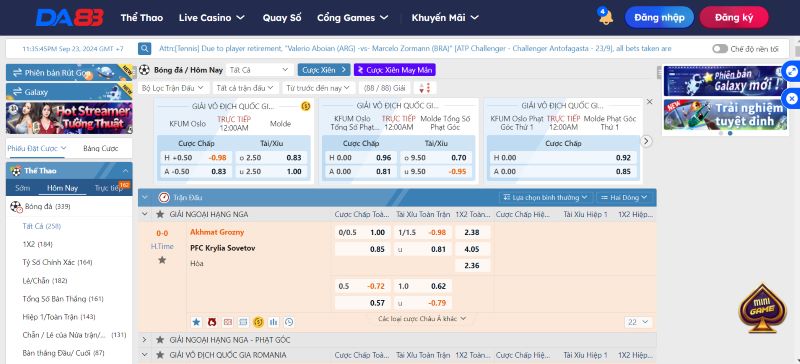800x364 pixels.
Task: Click the clock history icon in match row
Action: [289, 322]
